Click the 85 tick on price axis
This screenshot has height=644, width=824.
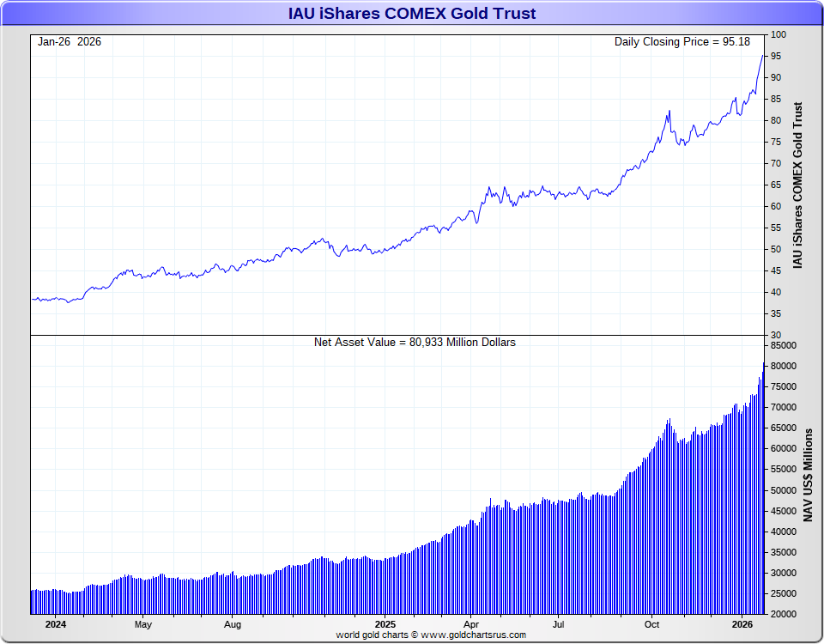point(776,100)
